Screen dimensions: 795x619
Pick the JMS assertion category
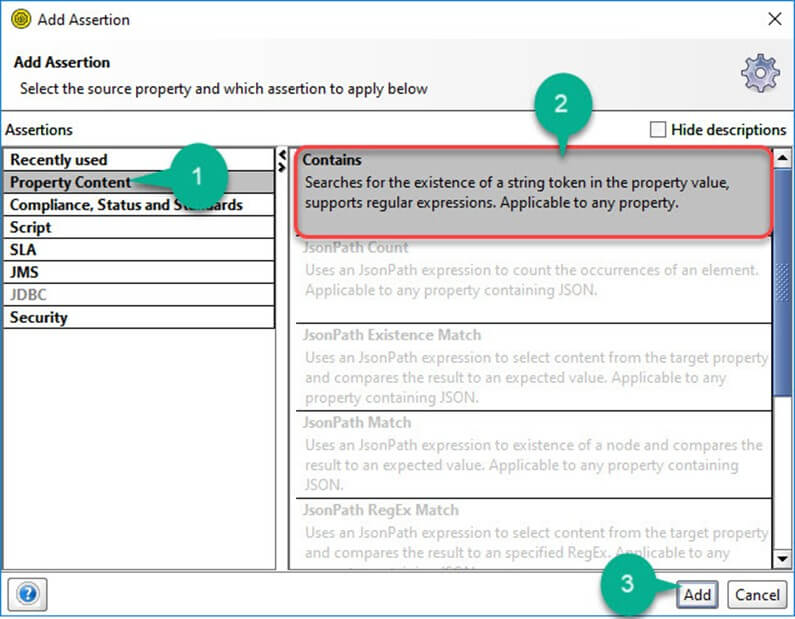(25, 272)
